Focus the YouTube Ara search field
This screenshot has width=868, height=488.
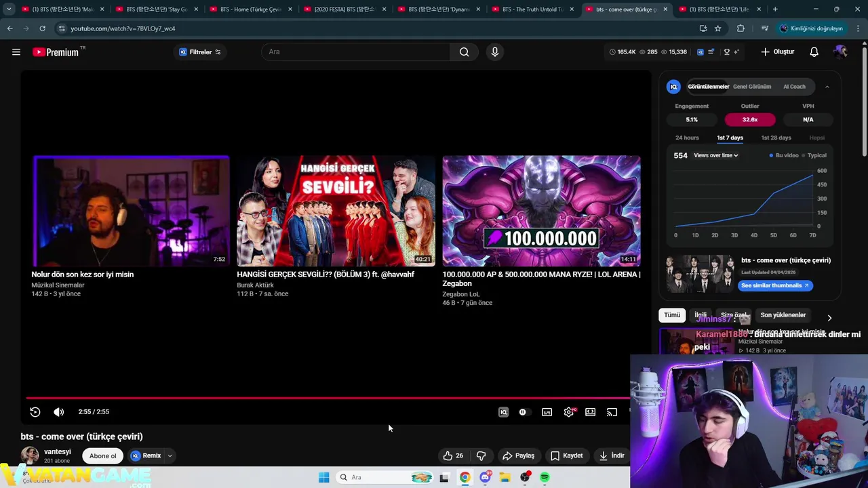pyautogui.click(x=355, y=52)
